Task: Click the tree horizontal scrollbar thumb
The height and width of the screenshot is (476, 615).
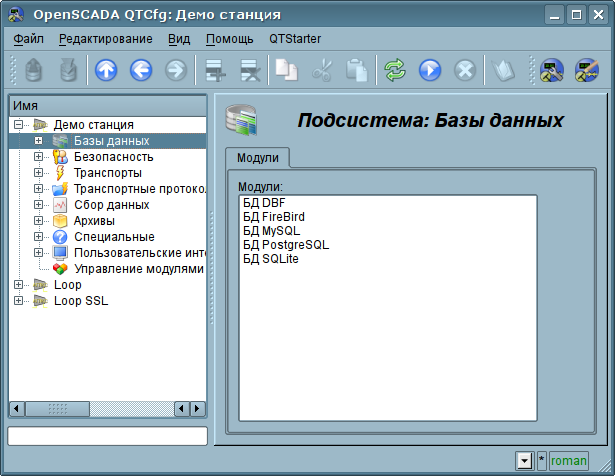Action: (57, 409)
